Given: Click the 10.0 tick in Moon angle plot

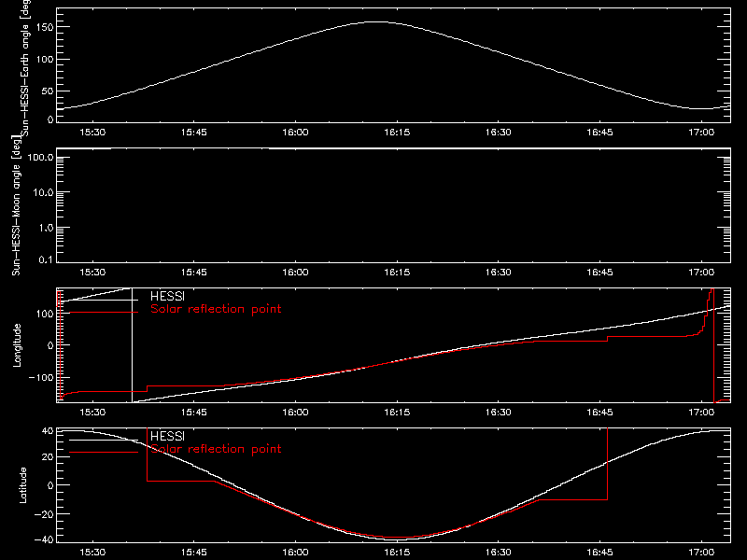Looking at the screenshot, I should (x=43, y=192).
